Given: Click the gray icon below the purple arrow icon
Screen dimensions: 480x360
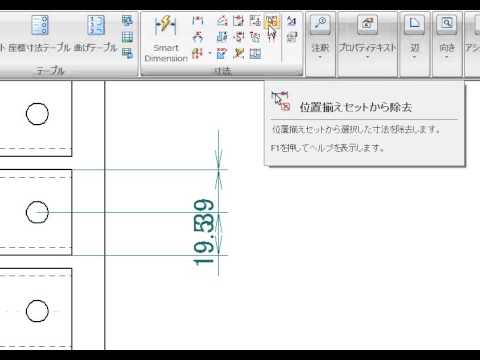Looking at the screenshot, I should coord(292,37).
